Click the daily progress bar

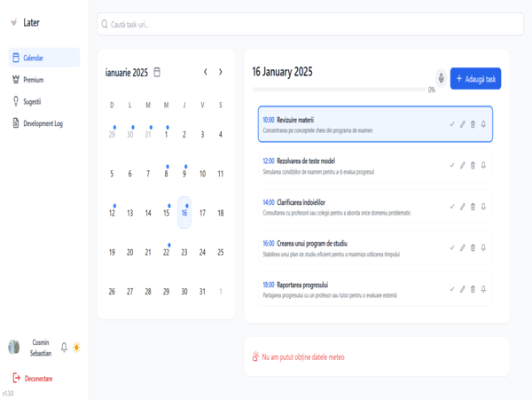pos(339,90)
